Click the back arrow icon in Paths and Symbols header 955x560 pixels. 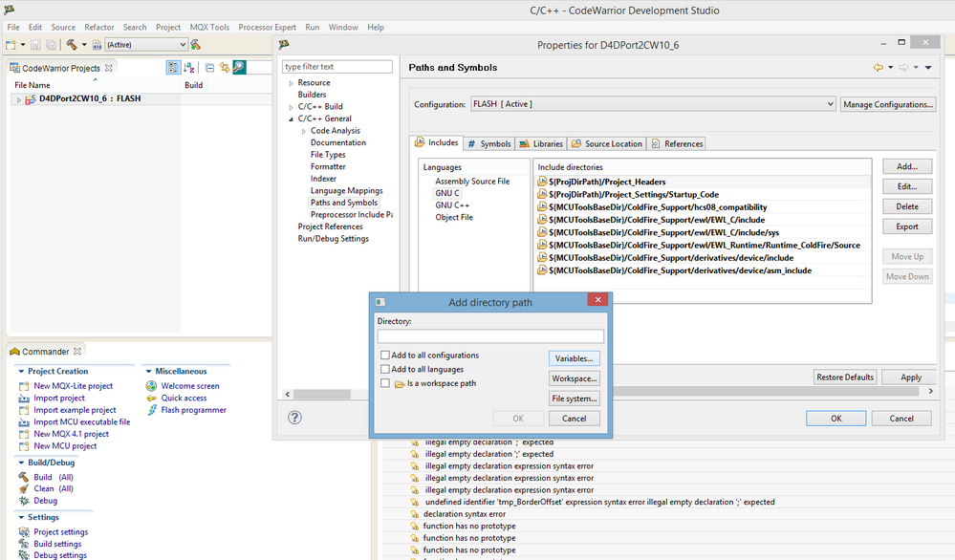pyautogui.click(x=878, y=68)
